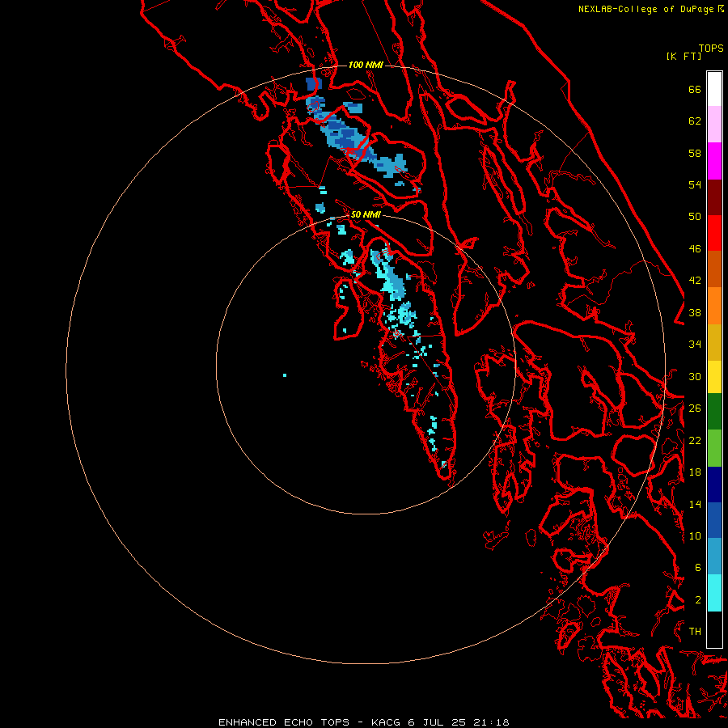Select the dark red swatch between 50 and 54
Viewport: 728px width, 728px height.
tap(714, 197)
